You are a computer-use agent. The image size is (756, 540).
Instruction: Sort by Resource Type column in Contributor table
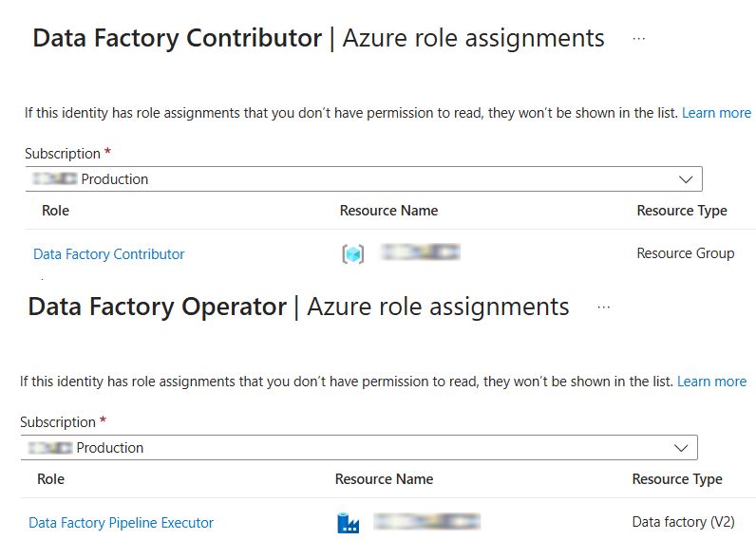tap(682, 211)
